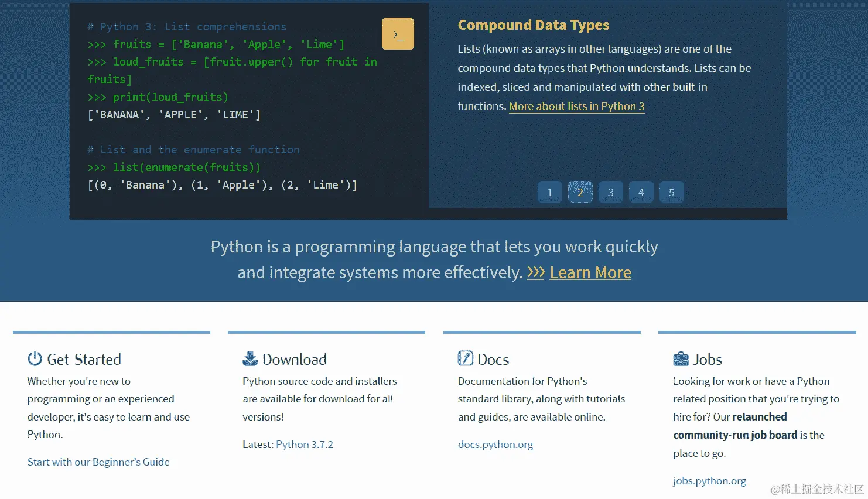Download the latest Python 3.7.2

tap(305, 445)
